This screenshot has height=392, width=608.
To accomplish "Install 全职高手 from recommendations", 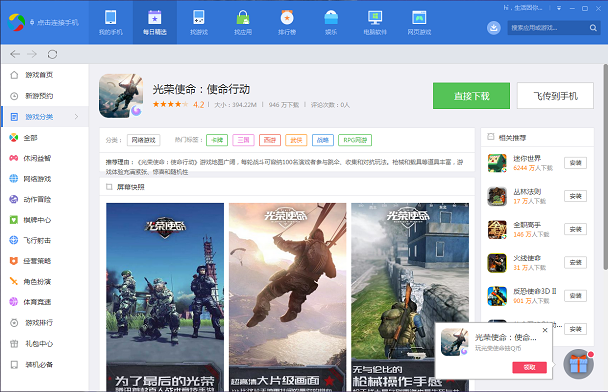I will [x=575, y=229].
